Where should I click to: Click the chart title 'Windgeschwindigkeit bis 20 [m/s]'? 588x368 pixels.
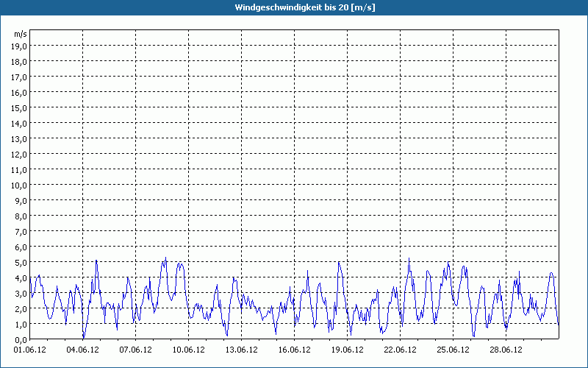[x=305, y=7]
